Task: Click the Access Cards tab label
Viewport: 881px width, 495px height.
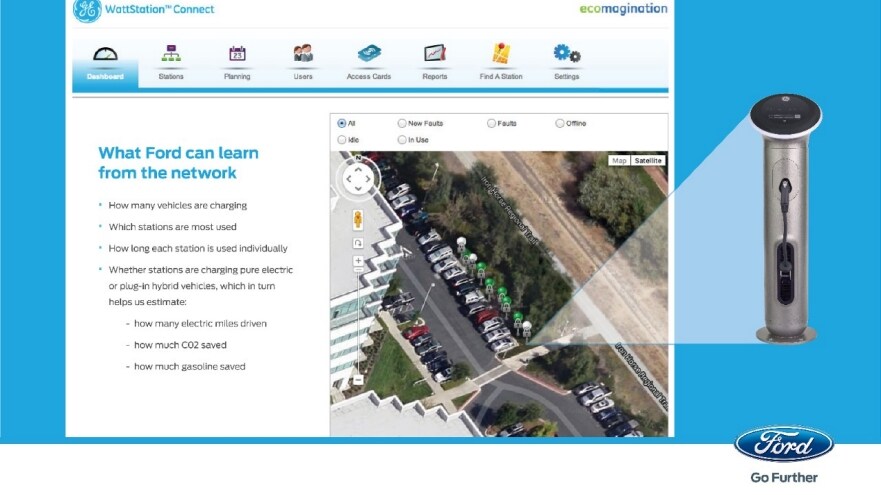Action: pyautogui.click(x=369, y=76)
